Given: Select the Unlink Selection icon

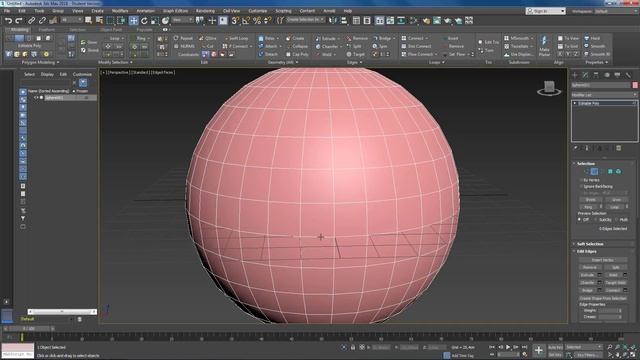Looking at the screenshot, I should coord(42,20).
